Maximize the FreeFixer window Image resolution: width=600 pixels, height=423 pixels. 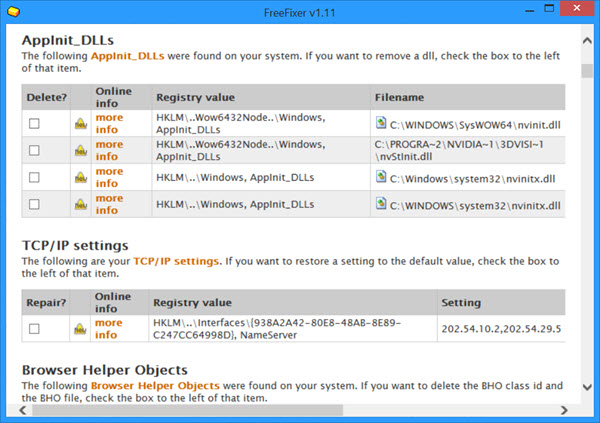549,8
